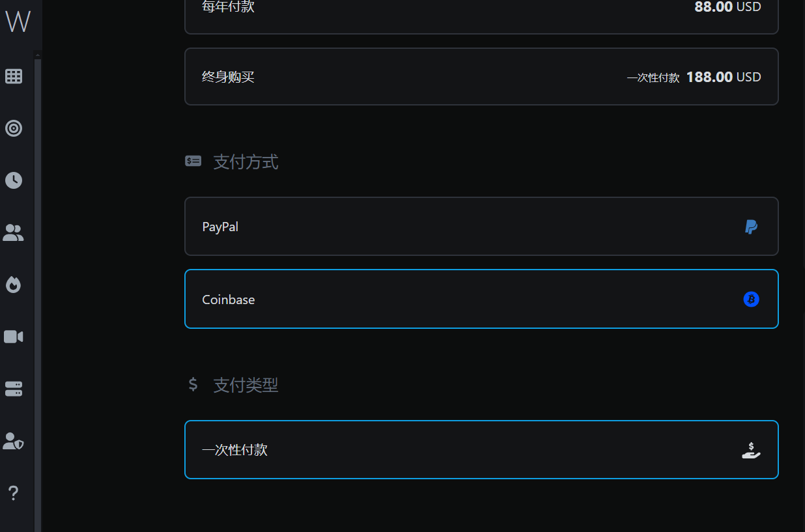Choose the 终身购买 188.00 USD plan
The width and height of the screenshot is (805, 532).
pos(481,76)
